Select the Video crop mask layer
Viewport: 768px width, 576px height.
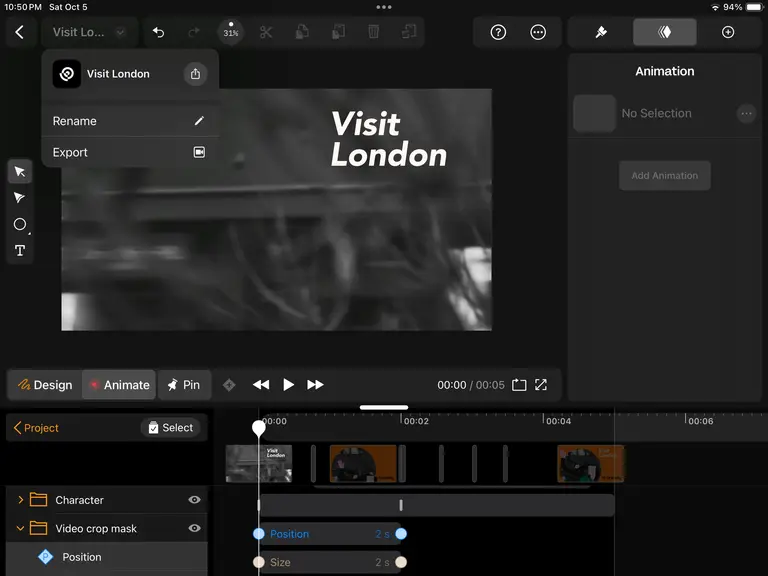[x=107, y=528]
